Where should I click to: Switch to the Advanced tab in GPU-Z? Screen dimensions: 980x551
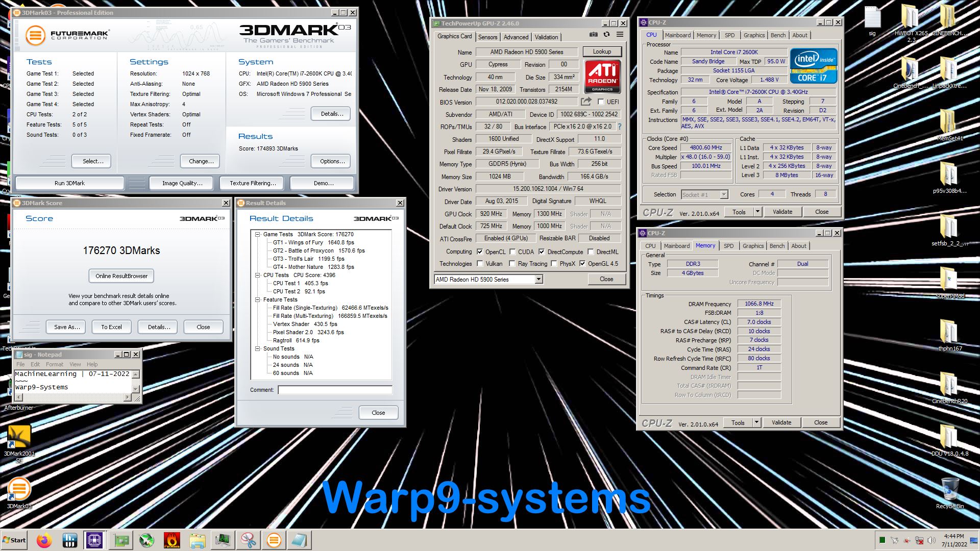pos(516,37)
